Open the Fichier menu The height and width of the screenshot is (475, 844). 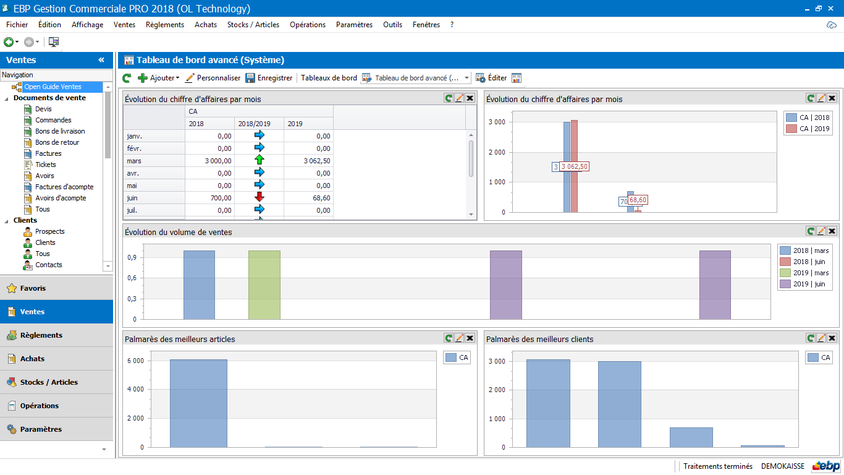pyautogui.click(x=17, y=25)
